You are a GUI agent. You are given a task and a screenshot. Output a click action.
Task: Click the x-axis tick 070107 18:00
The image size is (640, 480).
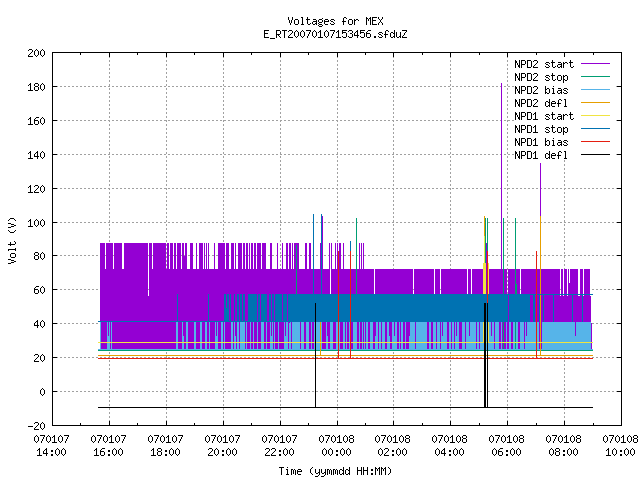click(165, 446)
